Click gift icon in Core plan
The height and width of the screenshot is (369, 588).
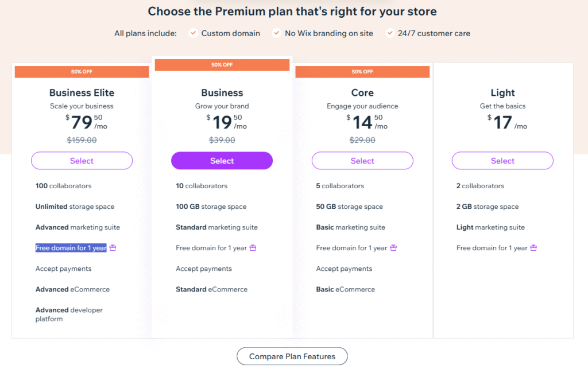point(393,248)
